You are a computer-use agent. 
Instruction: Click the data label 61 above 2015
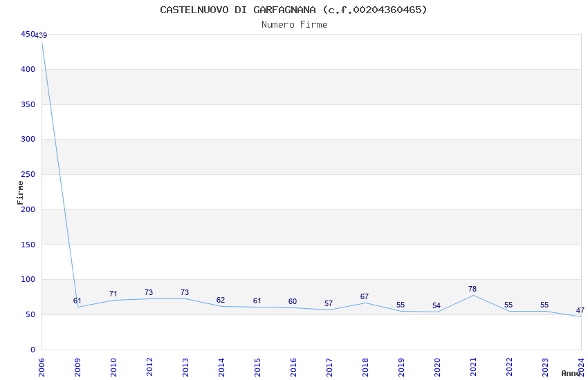pyautogui.click(x=257, y=301)
